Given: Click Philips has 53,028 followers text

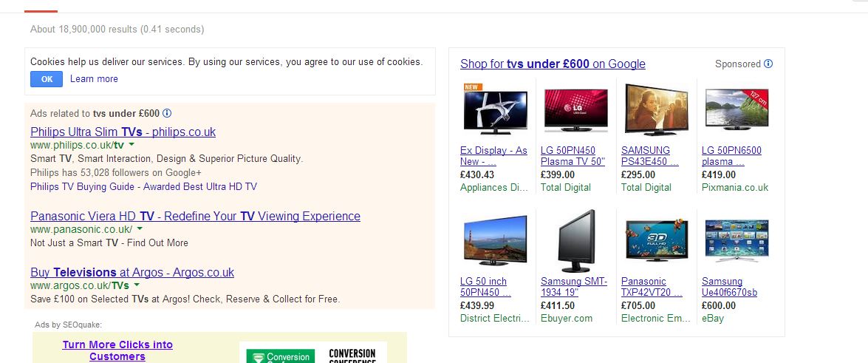Looking at the screenshot, I should point(116,172).
